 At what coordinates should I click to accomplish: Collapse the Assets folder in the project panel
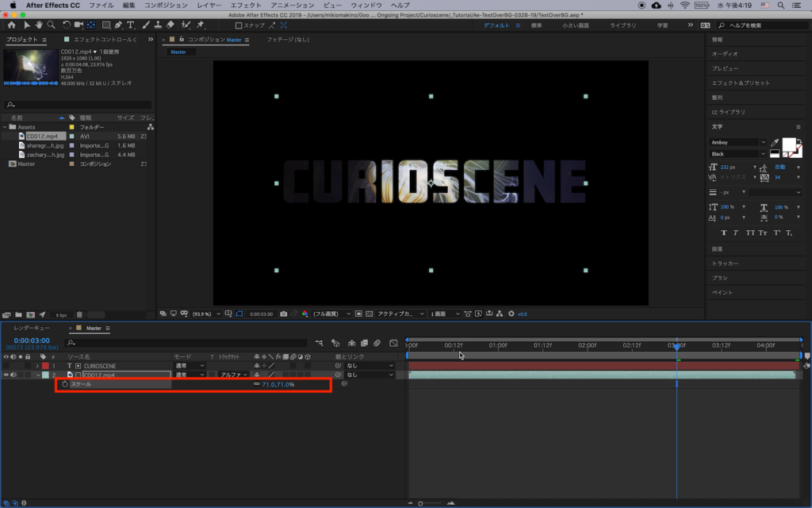[x=5, y=127]
